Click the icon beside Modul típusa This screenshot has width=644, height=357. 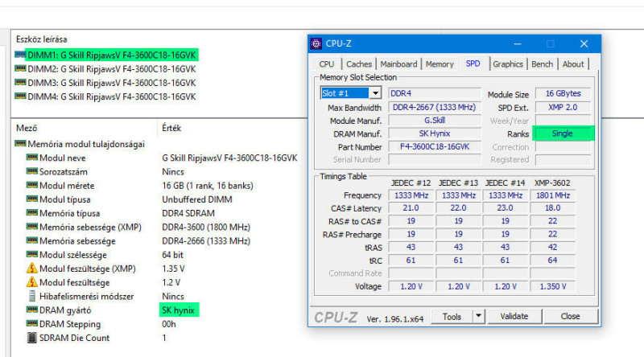click(31, 199)
